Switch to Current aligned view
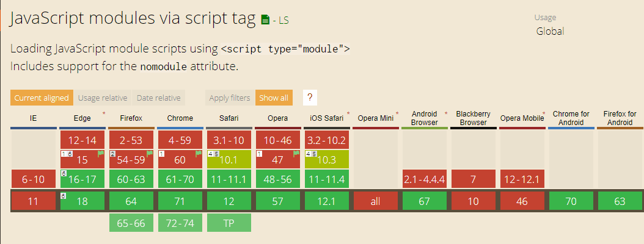Viewport: 644px width, 244px height. tap(42, 98)
